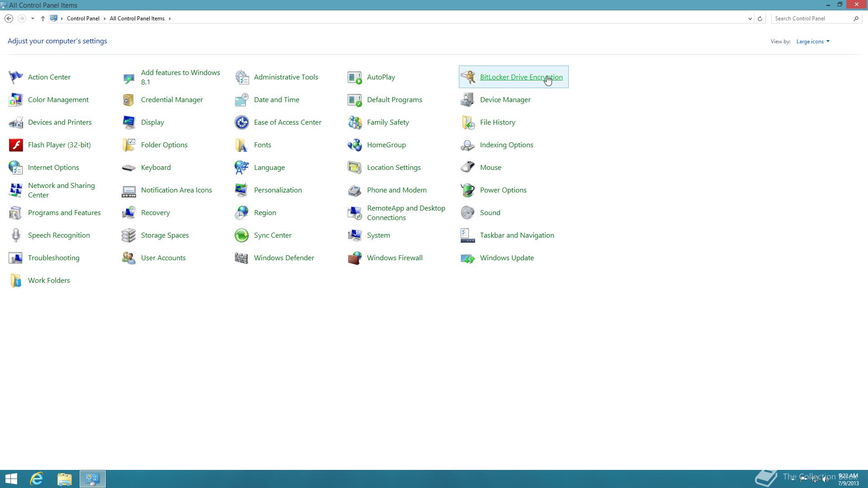The image size is (868, 488).
Task: Click the Network and Sharing Center icon
Action: pos(16,190)
